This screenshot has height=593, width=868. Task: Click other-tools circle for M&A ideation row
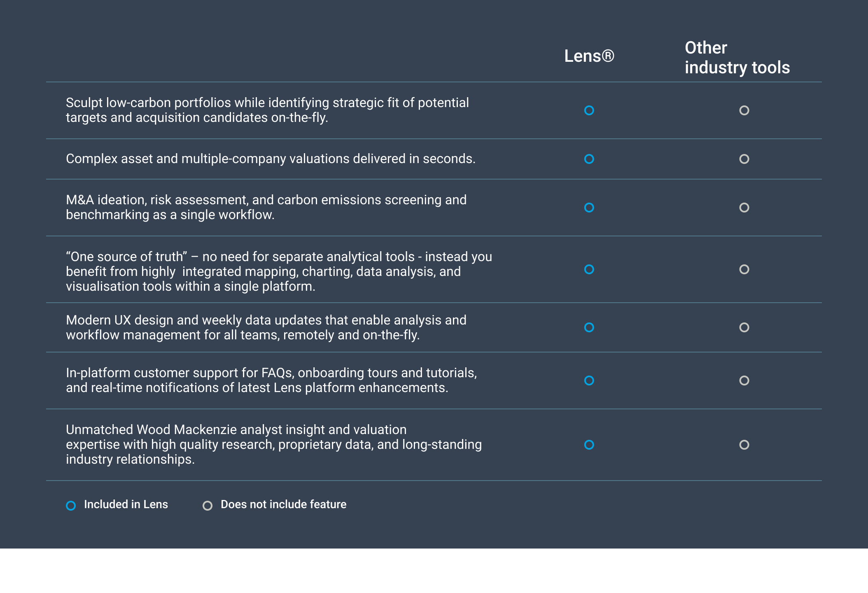point(744,208)
